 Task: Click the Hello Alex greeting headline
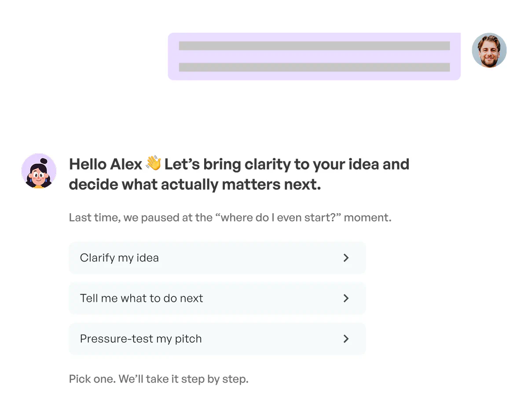pyautogui.click(x=239, y=173)
